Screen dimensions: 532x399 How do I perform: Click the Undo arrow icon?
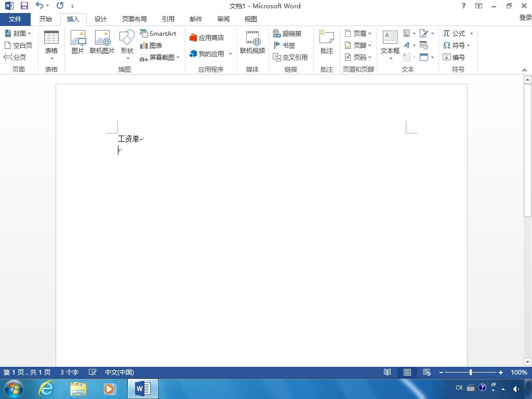coord(39,5)
